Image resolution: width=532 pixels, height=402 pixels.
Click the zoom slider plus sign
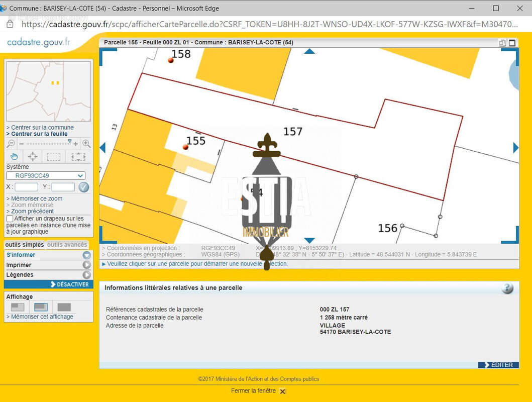tap(76, 144)
